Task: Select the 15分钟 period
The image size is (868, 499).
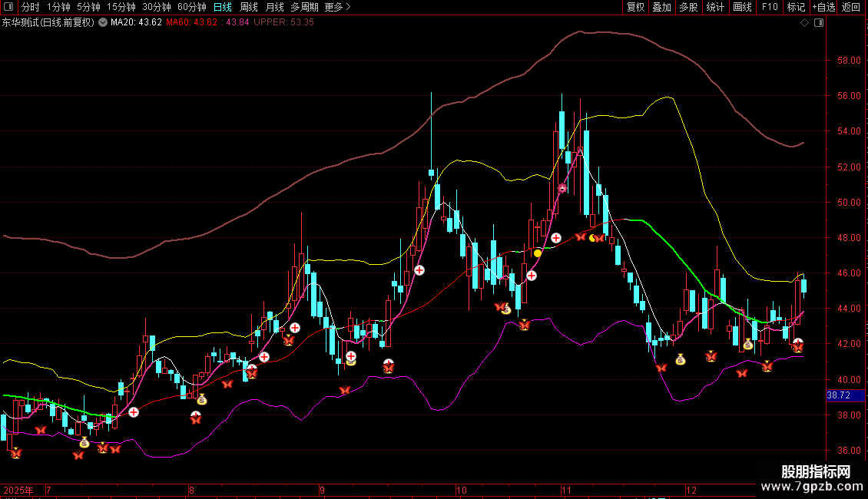Action: [121, 7]
